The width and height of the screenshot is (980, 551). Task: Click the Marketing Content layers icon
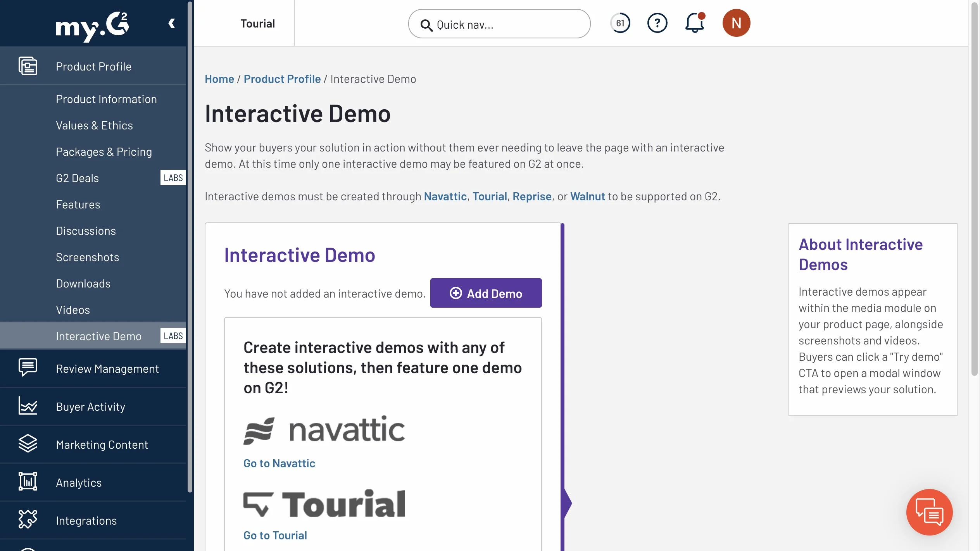[x=28, y=443]
